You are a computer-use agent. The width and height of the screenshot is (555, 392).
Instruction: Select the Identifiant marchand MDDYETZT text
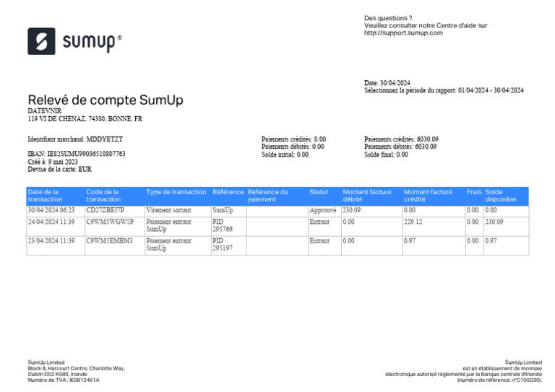(75, 139)
